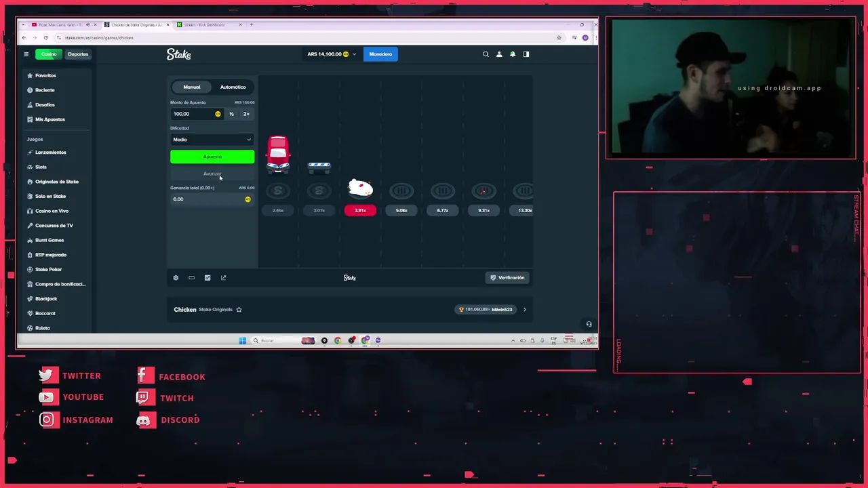Viewport: 868px width, 488px height.
Task: Click the Verificación fairness button
Action: pos(508,278)
